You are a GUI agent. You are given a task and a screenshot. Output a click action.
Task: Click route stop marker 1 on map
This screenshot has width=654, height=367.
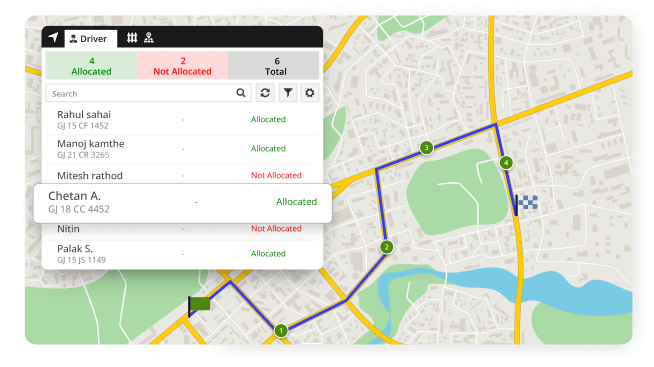click(x=281, y=331)
